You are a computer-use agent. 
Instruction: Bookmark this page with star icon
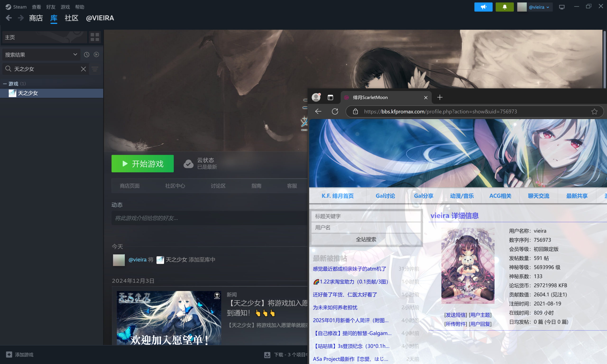click(x=594, y=112)
